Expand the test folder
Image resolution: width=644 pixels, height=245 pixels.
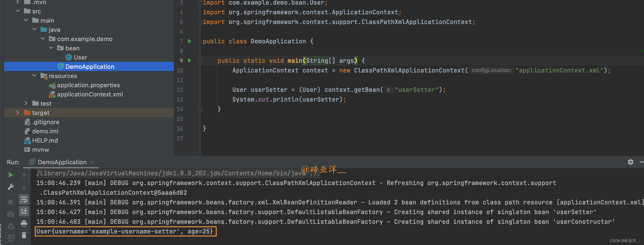click(26, 103)
